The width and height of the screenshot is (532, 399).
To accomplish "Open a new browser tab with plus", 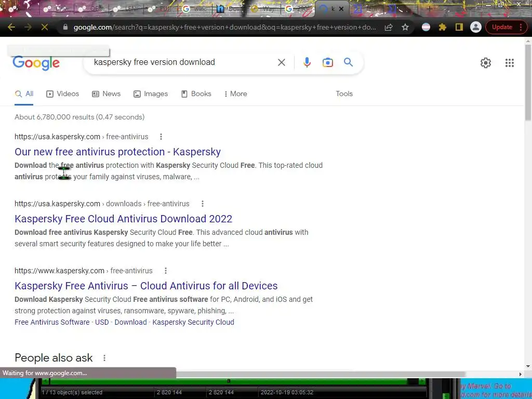I will pyautogui.click(x=429, y=9).
